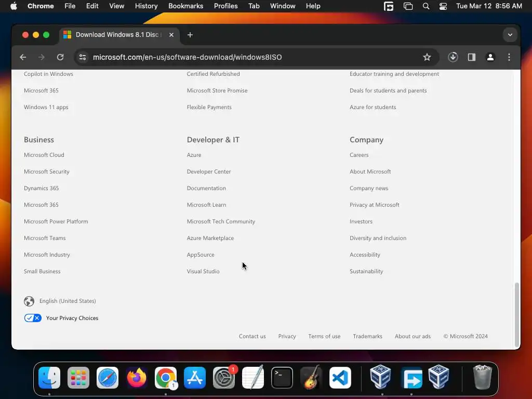The image size is (532, 399).
Task: Open the Bookmarks menu
Action: (185, 6)
